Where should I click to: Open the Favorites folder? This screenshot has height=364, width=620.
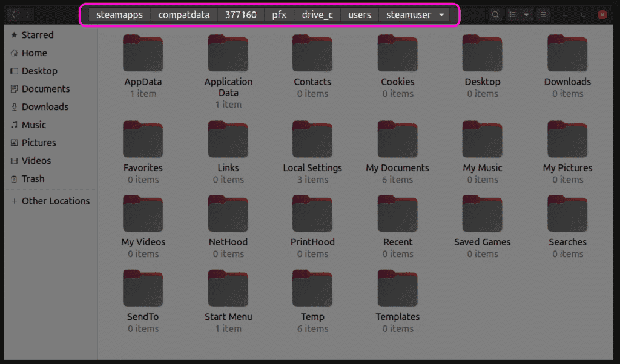click(143, 139)
